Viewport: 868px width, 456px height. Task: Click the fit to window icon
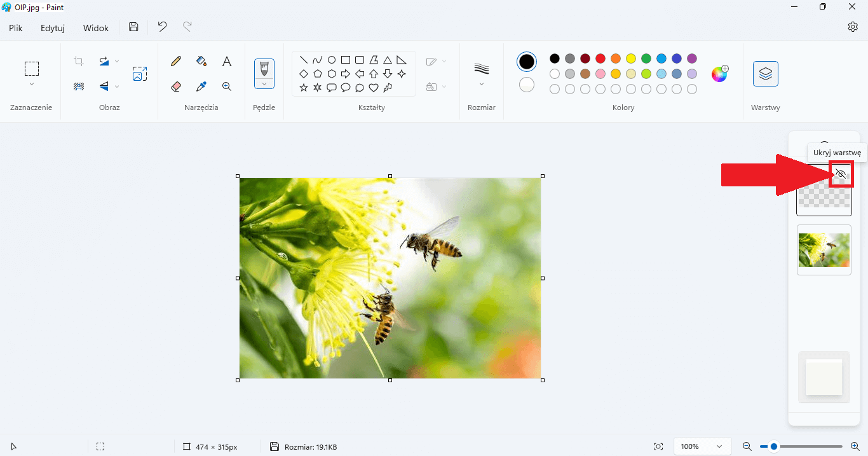(x=658, y=446)
